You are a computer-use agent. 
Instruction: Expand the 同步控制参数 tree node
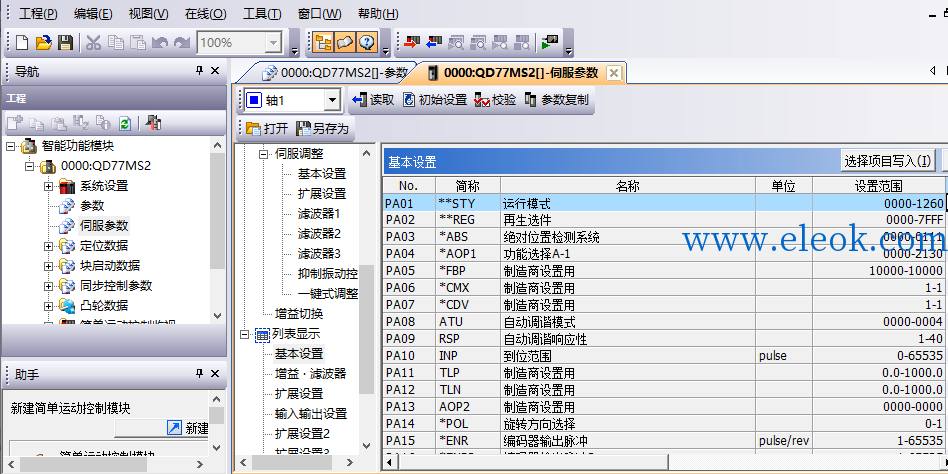48,285
